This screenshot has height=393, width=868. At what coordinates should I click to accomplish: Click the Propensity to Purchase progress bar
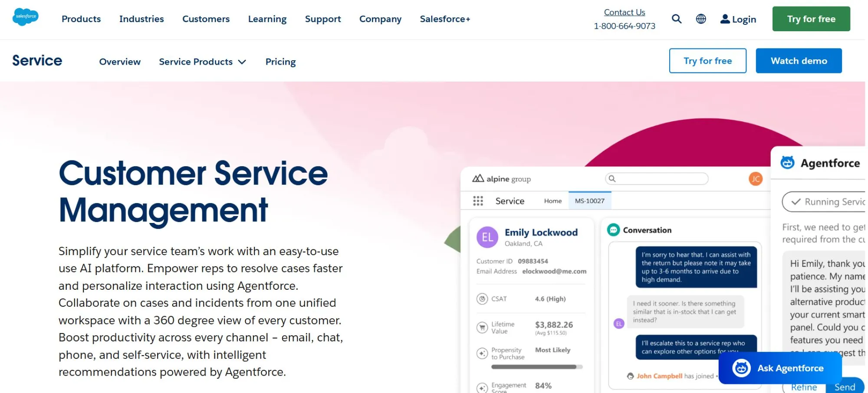pos(536,367)
